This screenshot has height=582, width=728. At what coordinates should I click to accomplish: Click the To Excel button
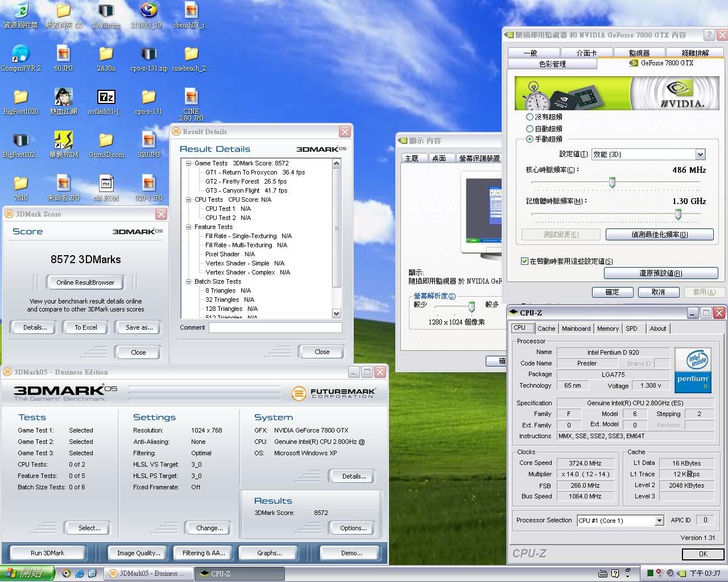click(86, 327)
